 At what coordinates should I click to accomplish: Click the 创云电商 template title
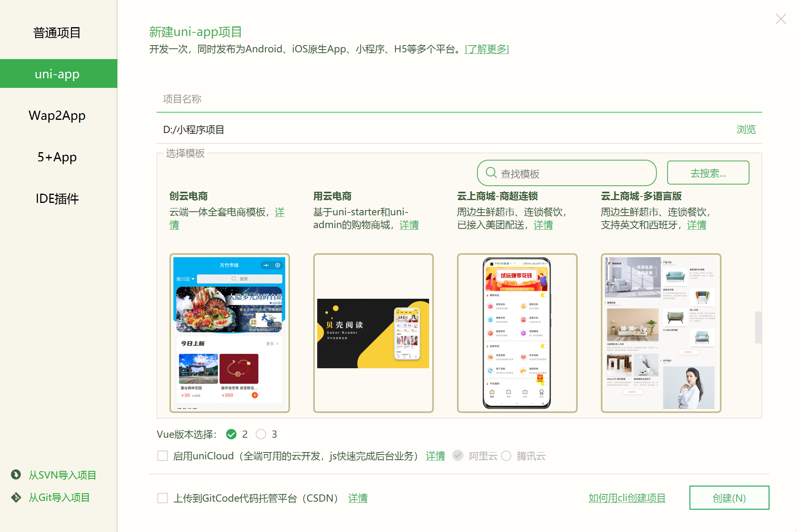(189, 196)
